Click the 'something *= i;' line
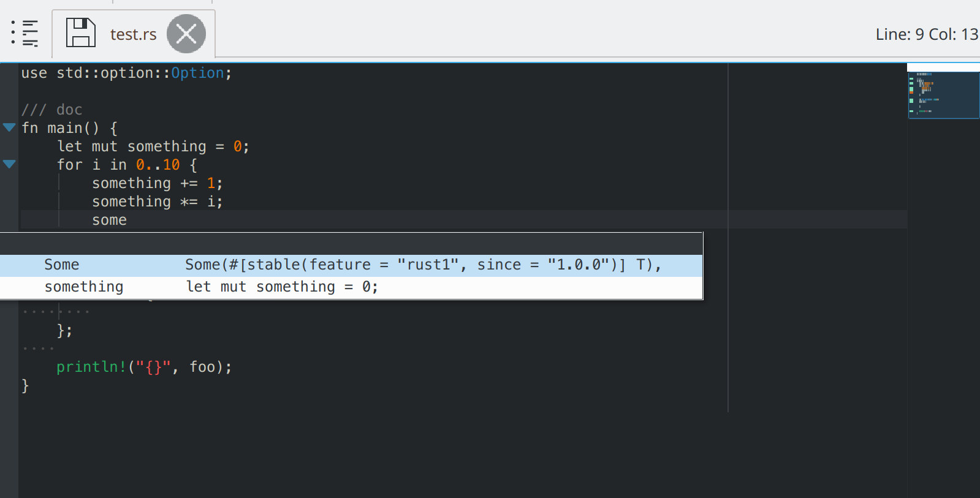980x498 pixels. (x=158, y=202)
